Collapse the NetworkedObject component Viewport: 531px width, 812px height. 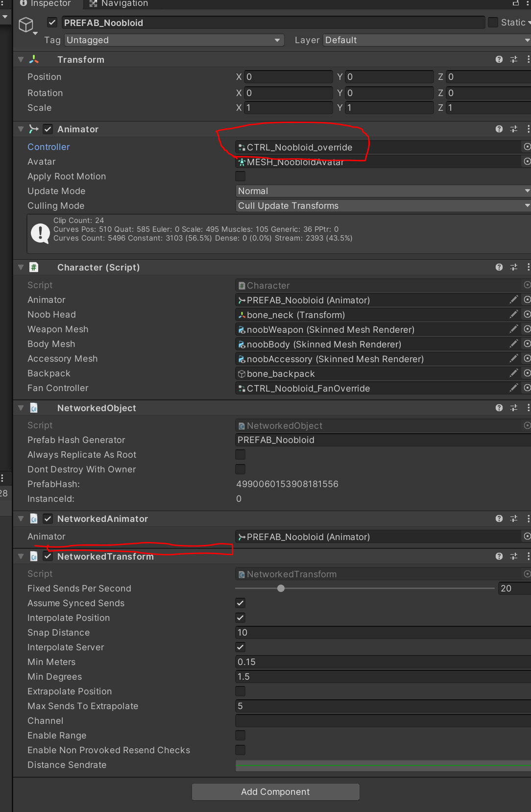coord(21,408)
